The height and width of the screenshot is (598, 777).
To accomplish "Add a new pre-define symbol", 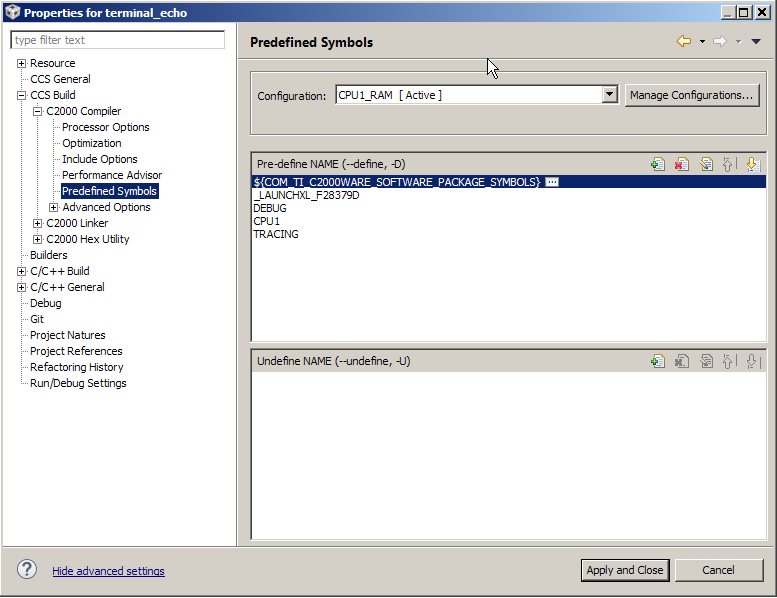I will (658, 164).
